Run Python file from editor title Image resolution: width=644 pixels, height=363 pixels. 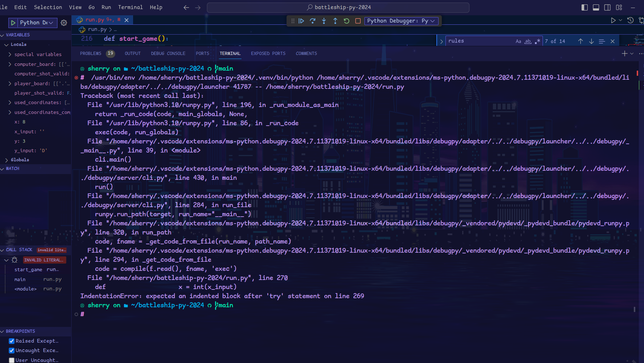click(613, 20)
